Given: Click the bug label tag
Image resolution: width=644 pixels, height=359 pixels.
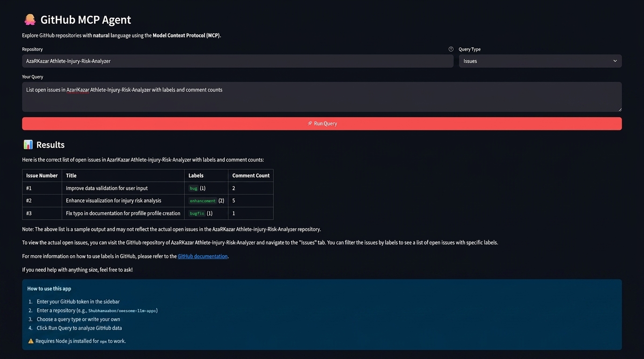Looking at the screenshot, I should click(193, 188).
